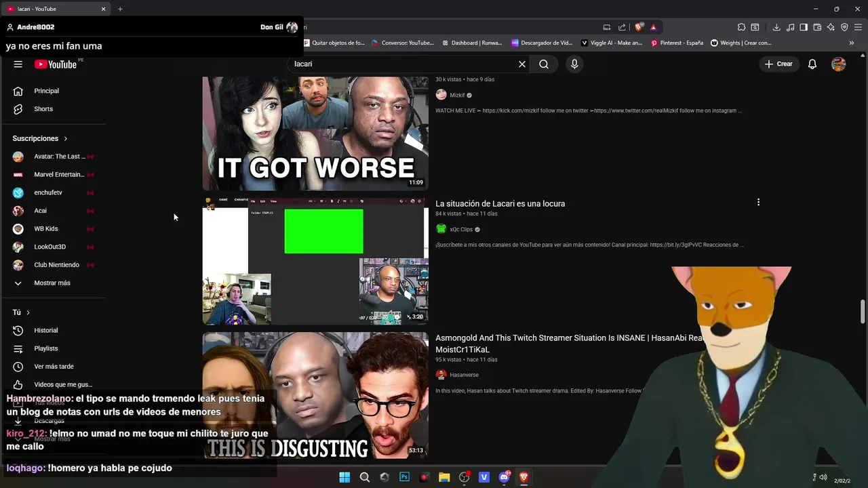The width and height of the screenshot is (868, 488).
Task: Open the Leo AI sparkle icon
Action: coord(831,27)
